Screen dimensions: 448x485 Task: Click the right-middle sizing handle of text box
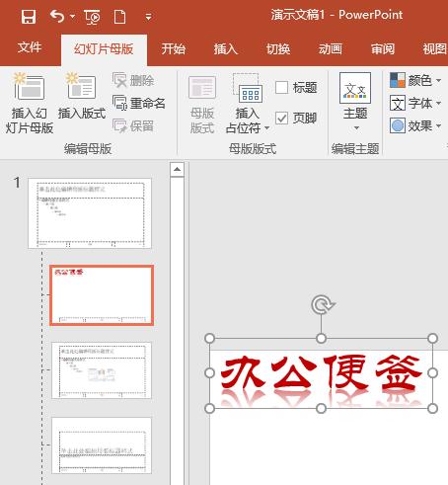[x=432, y=373]
